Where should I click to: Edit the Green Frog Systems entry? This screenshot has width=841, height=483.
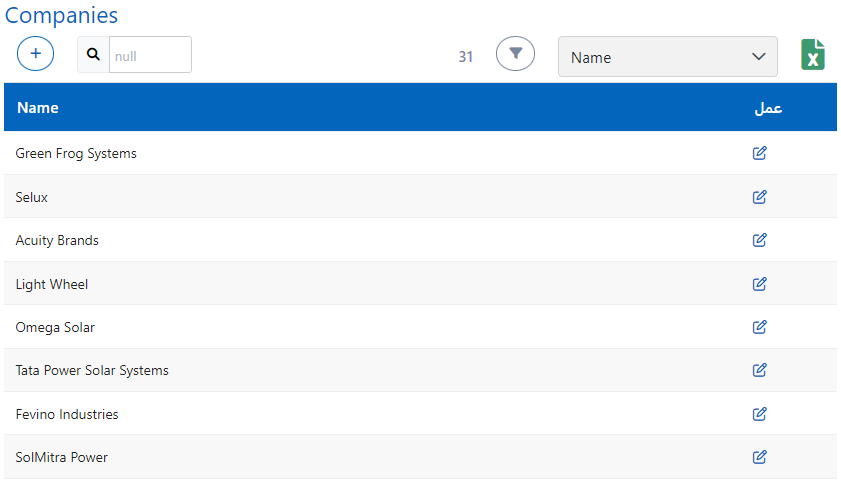coord(759,153)
